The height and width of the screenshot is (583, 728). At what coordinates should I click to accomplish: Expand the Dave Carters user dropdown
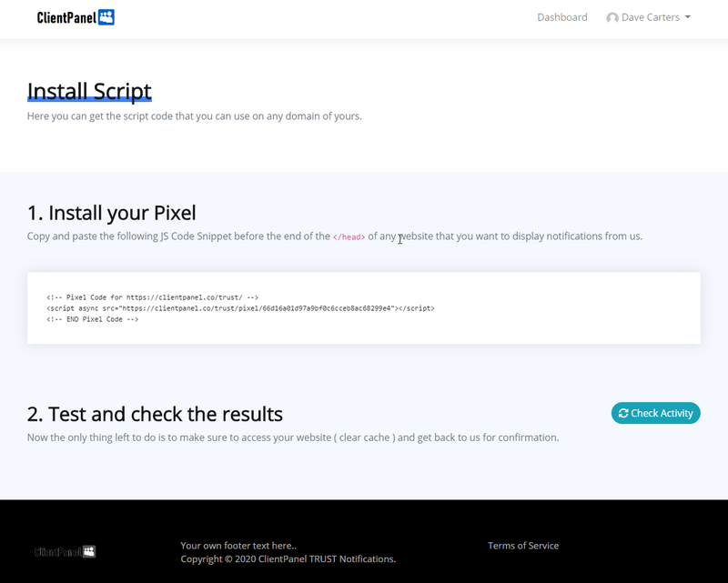[x=648, y=17]
